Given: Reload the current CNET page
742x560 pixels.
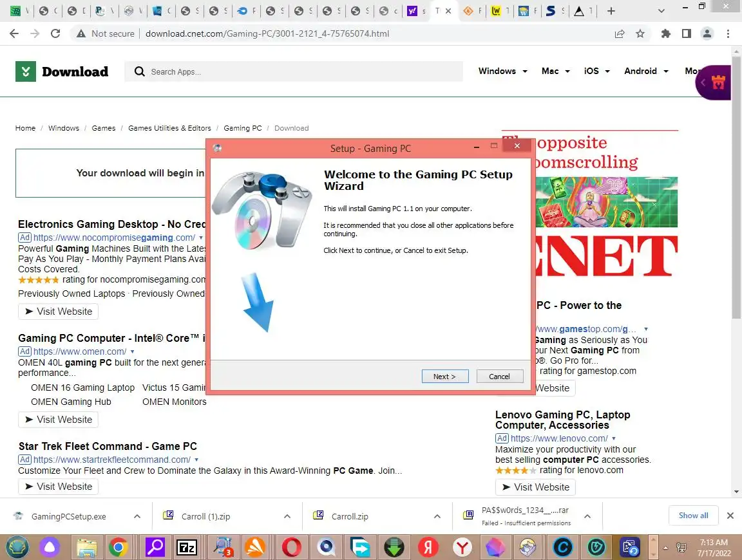Looking at the screenshot, I should [55, 33].
